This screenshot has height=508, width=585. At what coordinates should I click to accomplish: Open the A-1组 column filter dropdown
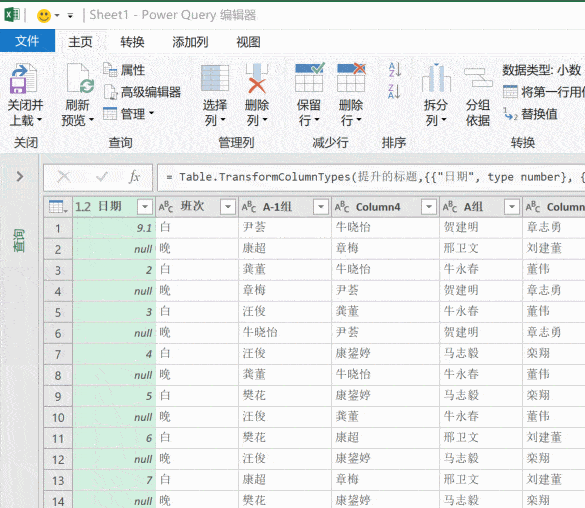[x=320, y=207]
